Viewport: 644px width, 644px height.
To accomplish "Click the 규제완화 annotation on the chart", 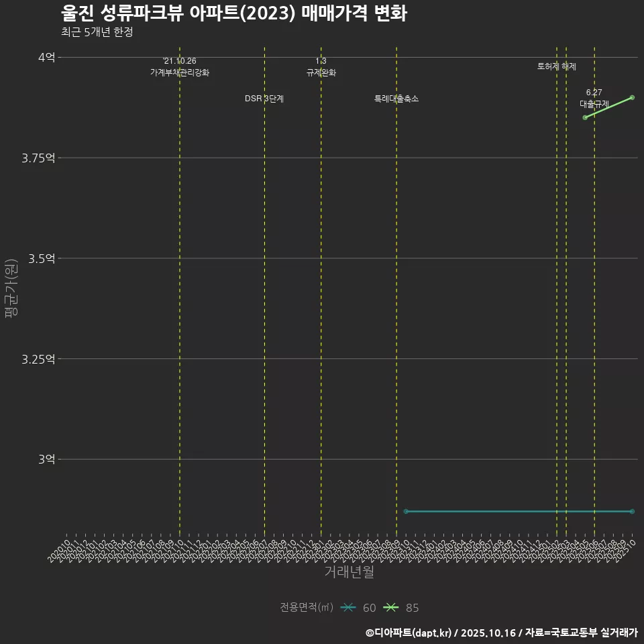I will pyautogui.click(x=323, y=70).
